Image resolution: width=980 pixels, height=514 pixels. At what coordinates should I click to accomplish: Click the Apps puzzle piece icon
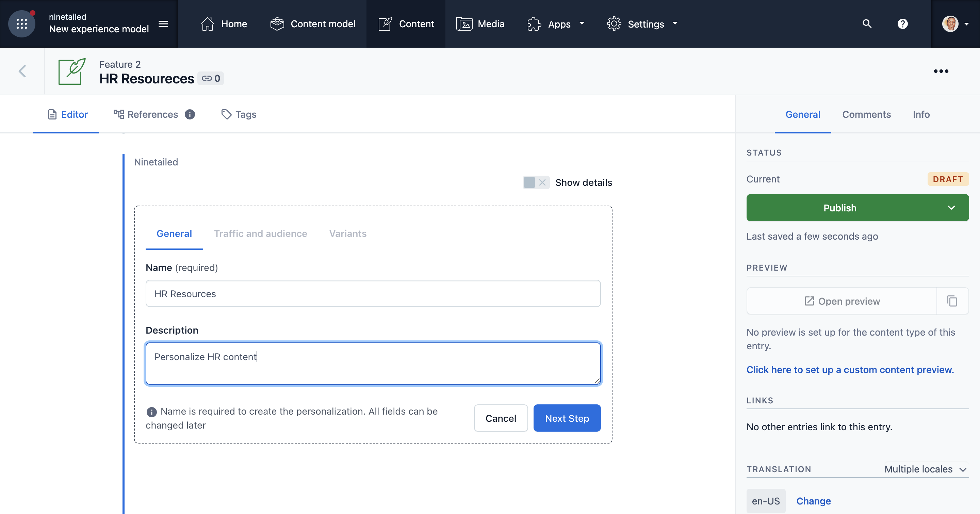click(x=534, y=23)
